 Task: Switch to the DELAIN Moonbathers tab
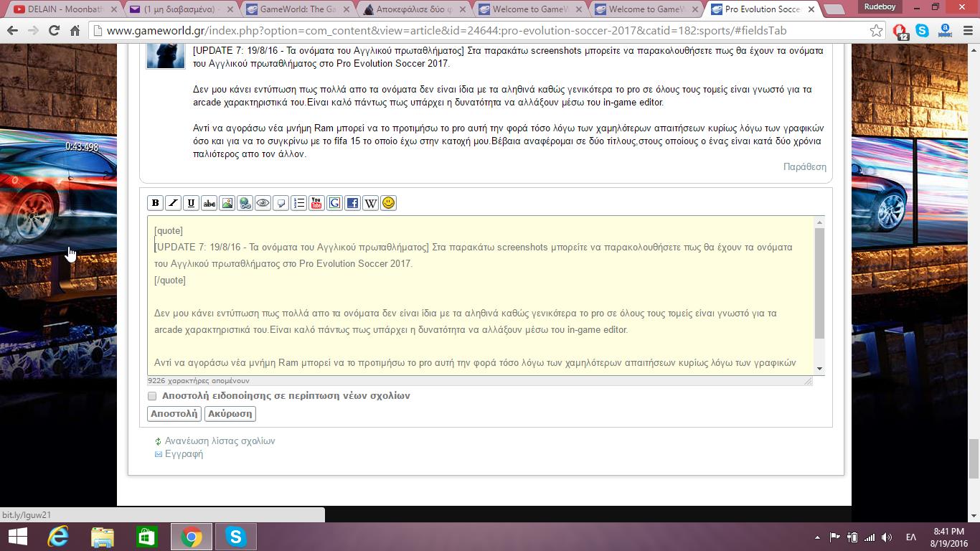61,9
